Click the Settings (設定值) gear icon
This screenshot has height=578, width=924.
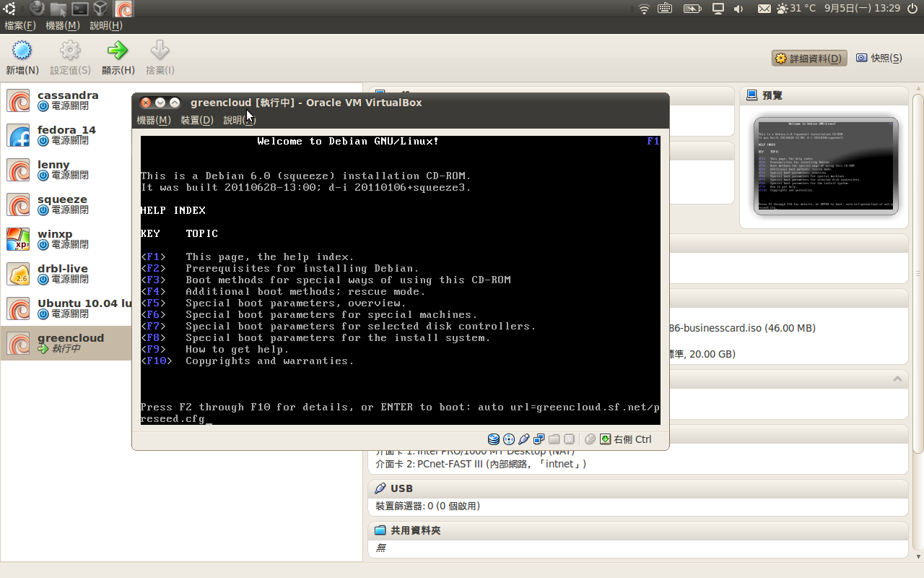click(70, 51)
